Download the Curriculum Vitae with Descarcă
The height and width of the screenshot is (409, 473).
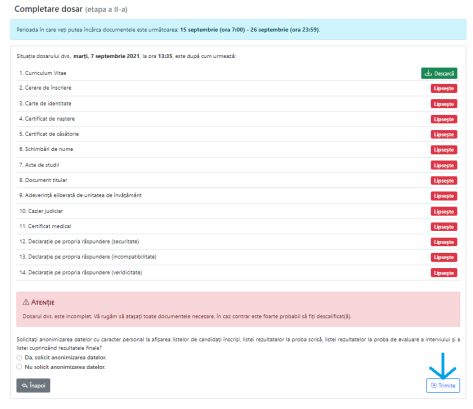pos(439,73)
